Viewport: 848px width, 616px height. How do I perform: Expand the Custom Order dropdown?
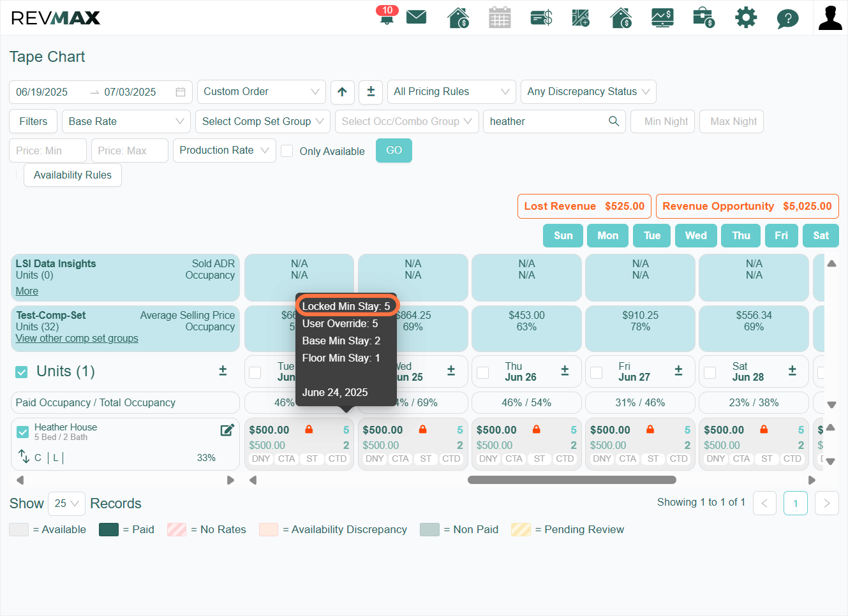(262, 92)
